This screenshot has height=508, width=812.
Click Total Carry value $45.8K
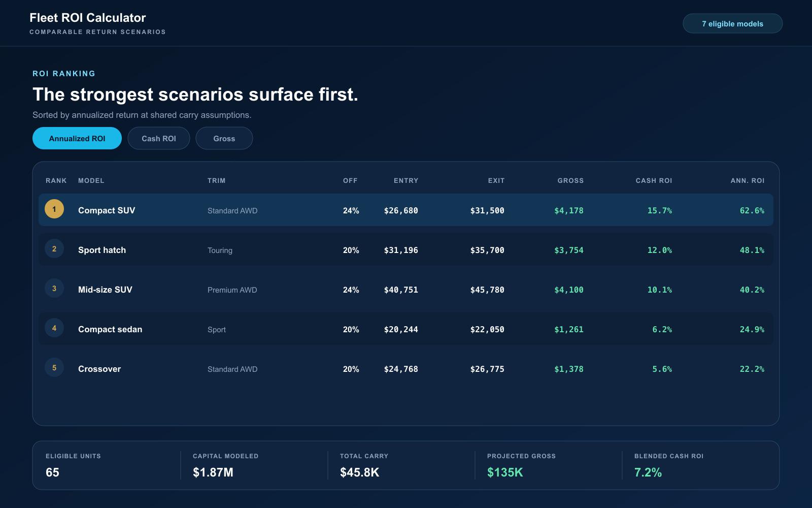click(x=360, y=472)
